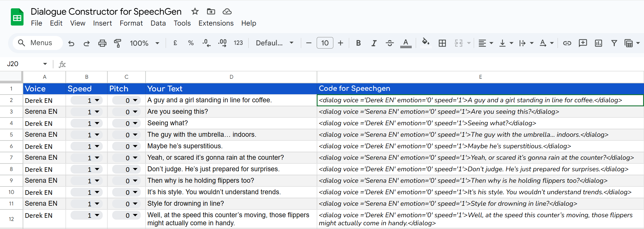This screenshot has height=229, width=644.
Task: Open the Extensions menu
Action: (216, 23)
